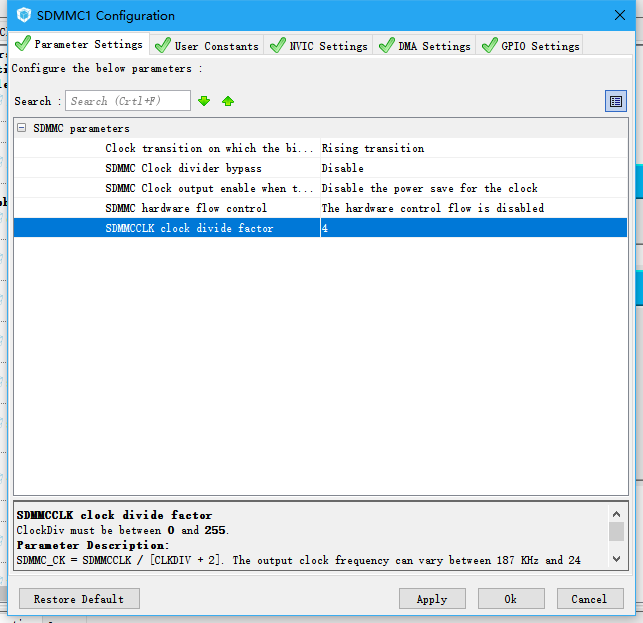Screen dimensions: 643x623
Task: Click the search next green down arrow
Action: pos(204,101)
